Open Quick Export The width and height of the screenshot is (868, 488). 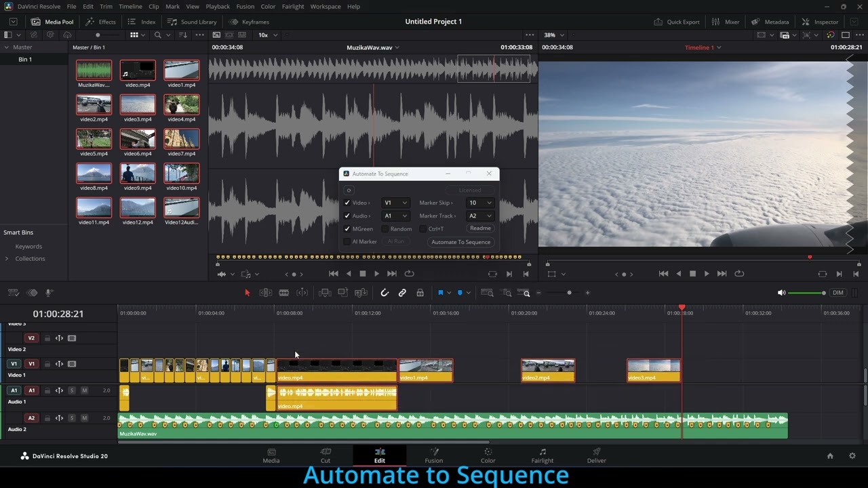(676, 22)
